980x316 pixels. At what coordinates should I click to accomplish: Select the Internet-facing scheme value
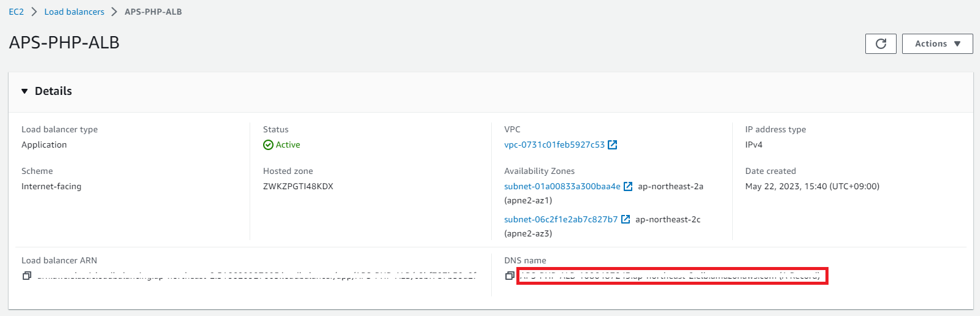52,186
